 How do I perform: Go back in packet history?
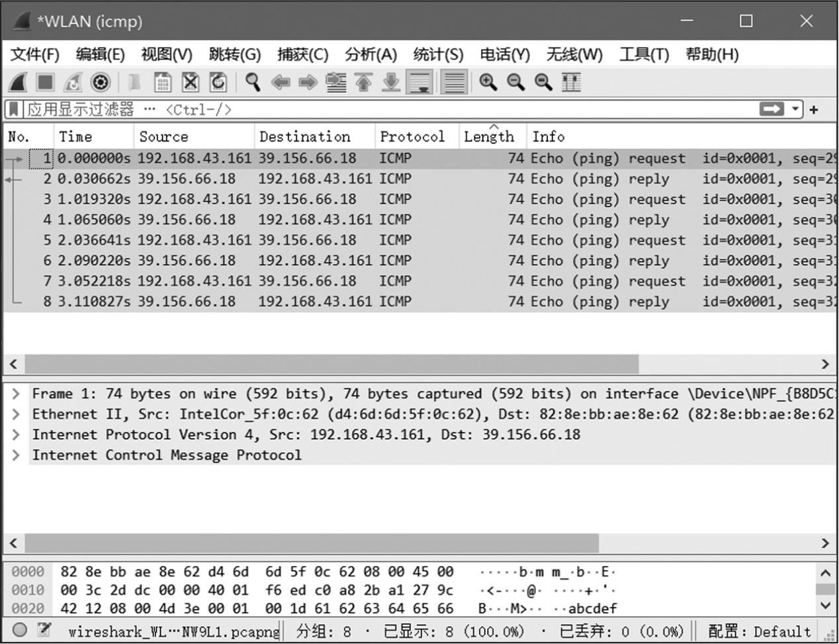pos(281,82)
